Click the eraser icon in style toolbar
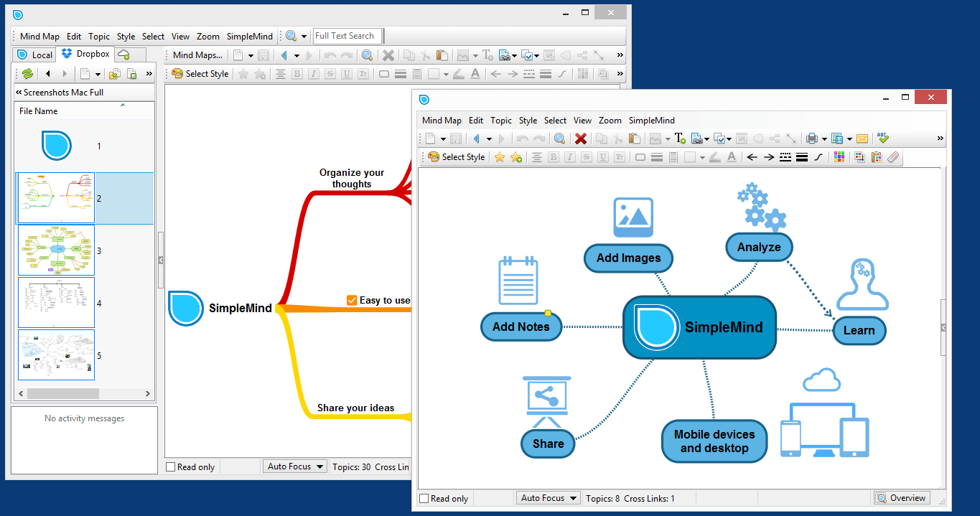980x516 pixels. point(892,157)
